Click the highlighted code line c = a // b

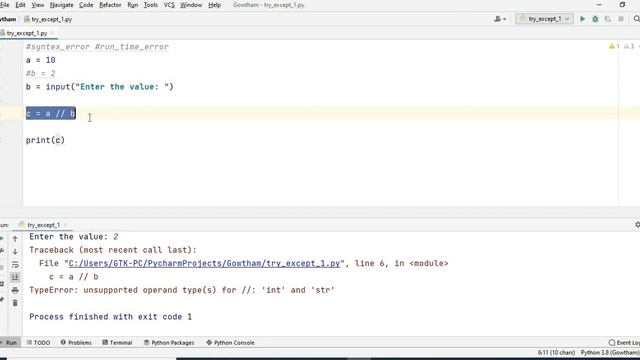(x=51, y=113)
